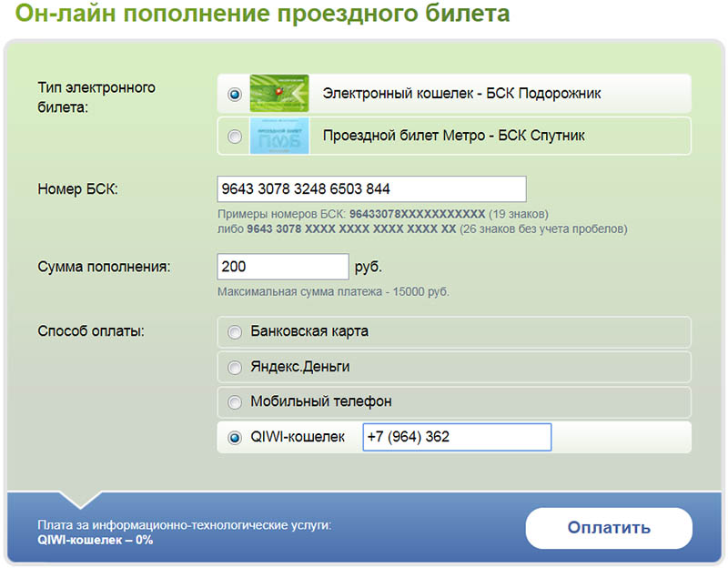Click the Оплатить button

pos(609,528)
